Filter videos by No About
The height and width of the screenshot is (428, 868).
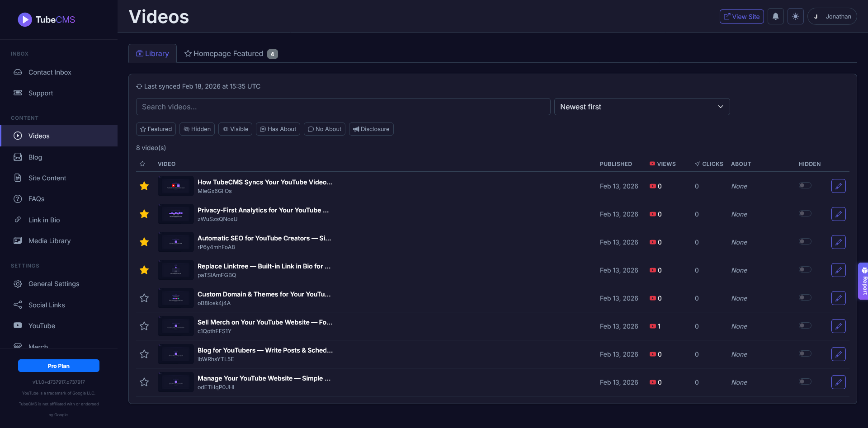pyautogui.click(x=324, y=129)
